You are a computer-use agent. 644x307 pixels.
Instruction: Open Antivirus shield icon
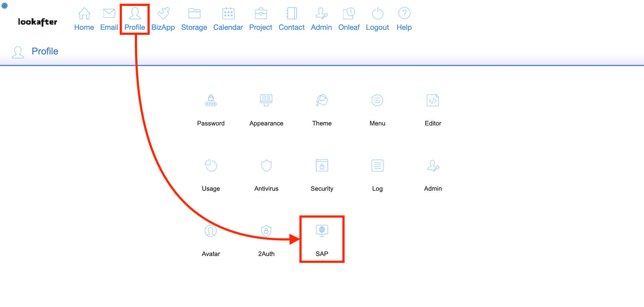pyautogui.click(x=266, y=166)
